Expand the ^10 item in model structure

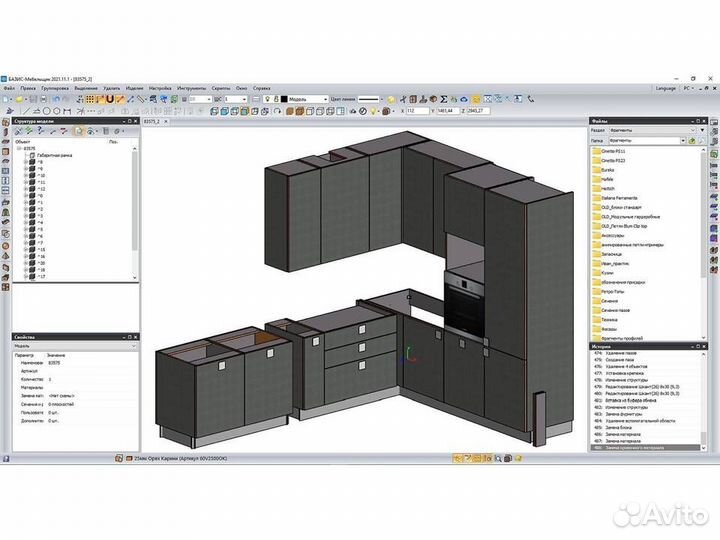pos(25,175)
